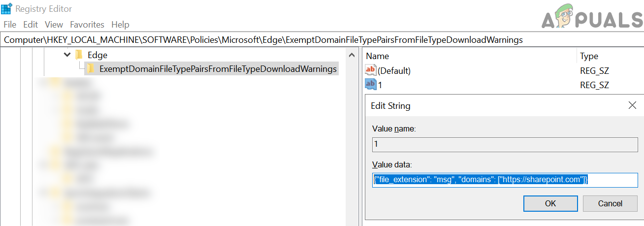Select the ExemptDomainFileTypePairsFromFileTypeDownloadWarnings tree key

(x=218, y=69)
